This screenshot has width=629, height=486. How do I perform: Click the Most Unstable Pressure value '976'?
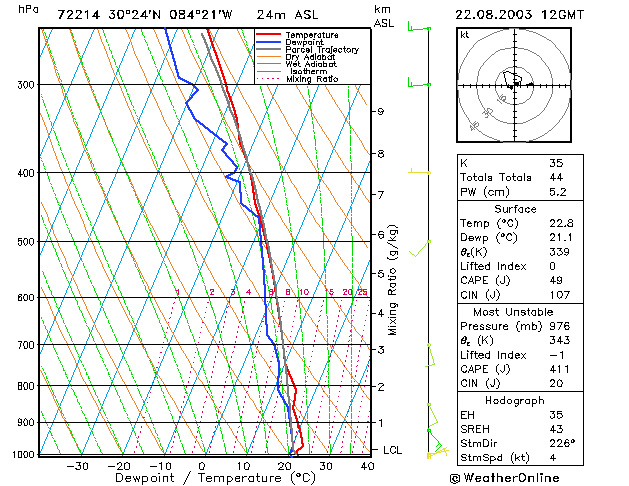(560, 326)
